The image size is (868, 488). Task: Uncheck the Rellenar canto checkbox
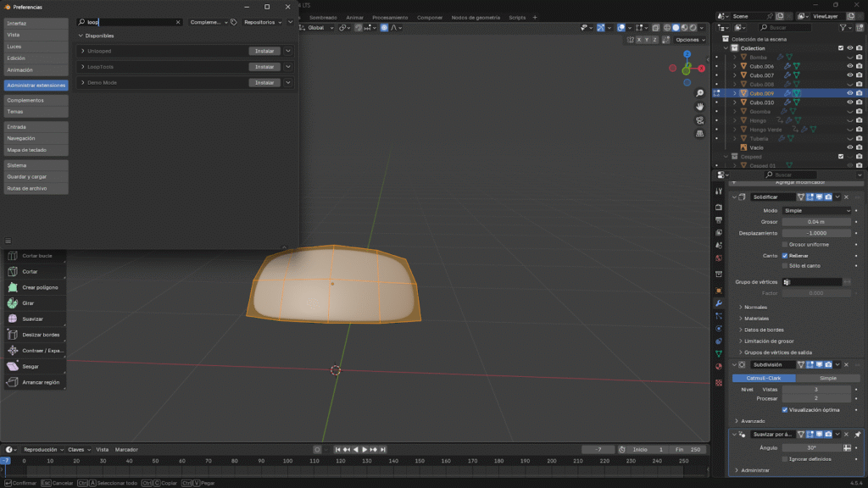tap(785, 255)
